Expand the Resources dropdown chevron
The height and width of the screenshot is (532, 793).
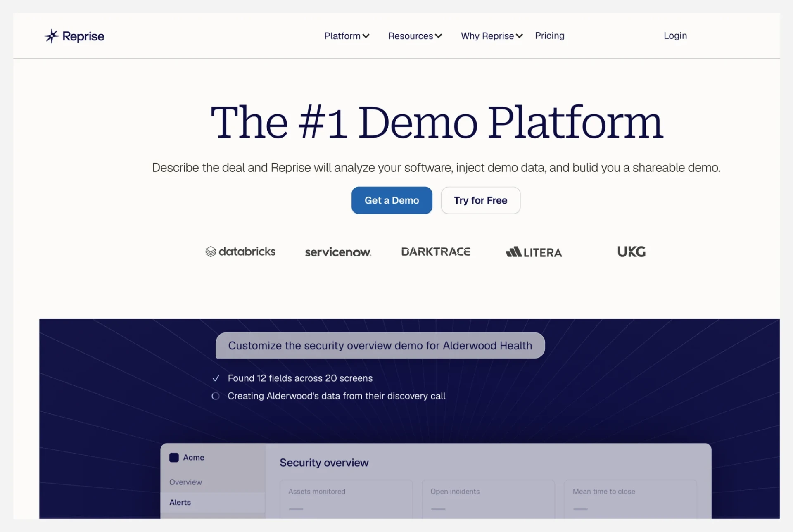tap(439, 36)
